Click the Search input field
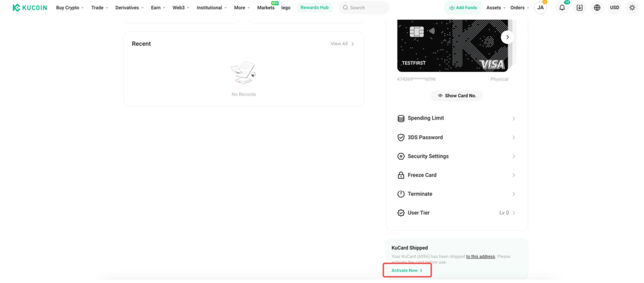 coord(364,8)
